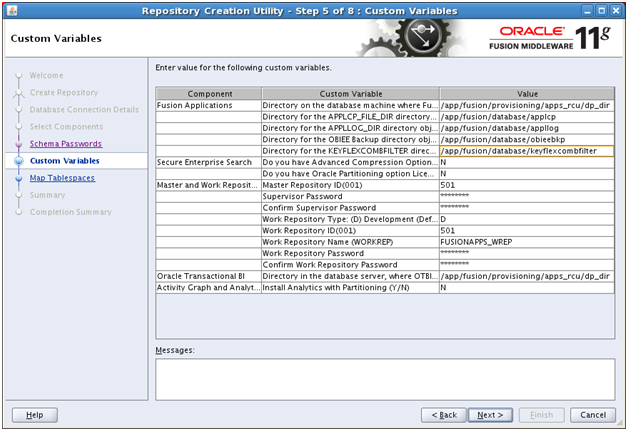Select the Master and Work Reposit... cell

(209, 185)
